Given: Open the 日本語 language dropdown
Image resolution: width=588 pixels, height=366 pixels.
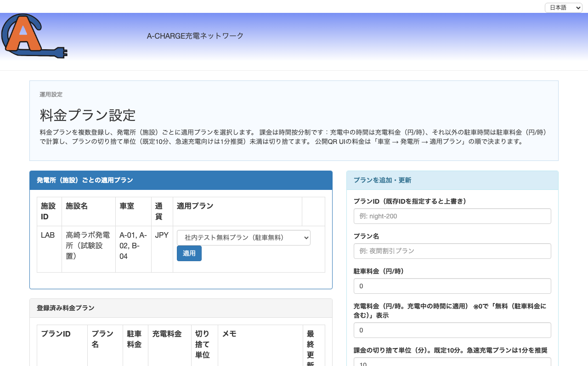Looking at the screenshot, I should click(564, 8).
